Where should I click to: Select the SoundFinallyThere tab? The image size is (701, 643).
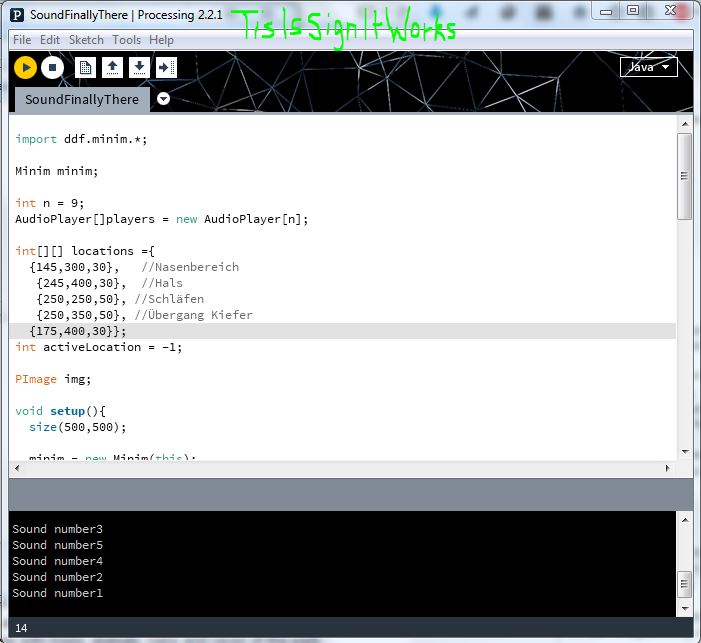point(82,100)
